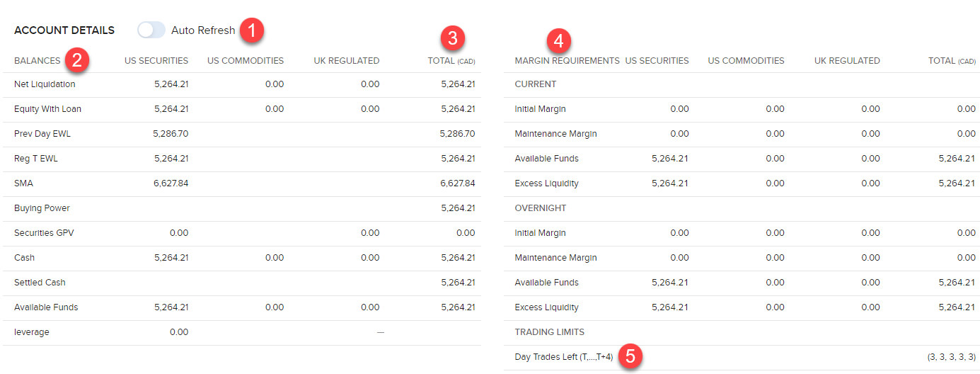
Task: Select Available Funds label in Balances table
Action: click(x=46, y=307)
